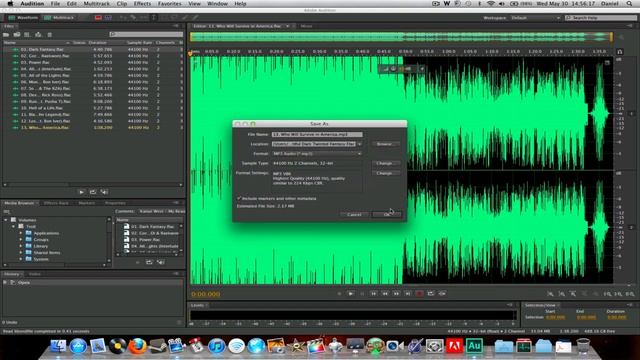Select the Time Selection tool in the top toolbar
This screenshot has height=360, width=640.
coord(153,18)
